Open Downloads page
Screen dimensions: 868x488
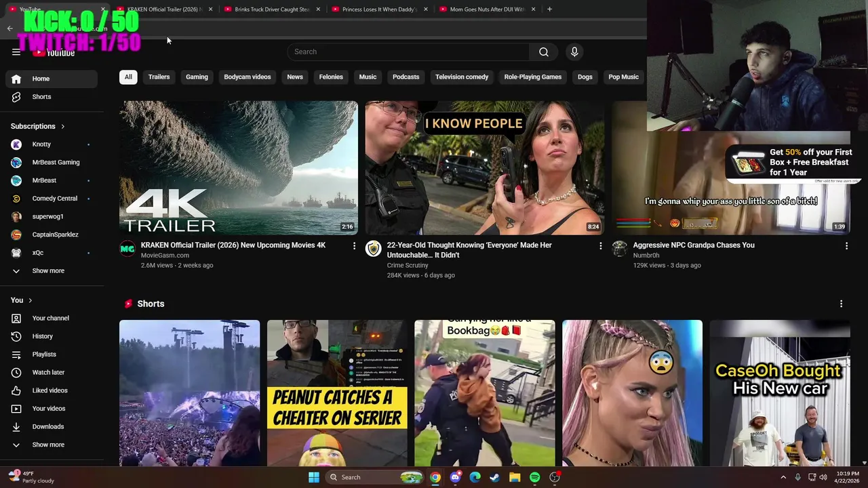pos(52,426)
